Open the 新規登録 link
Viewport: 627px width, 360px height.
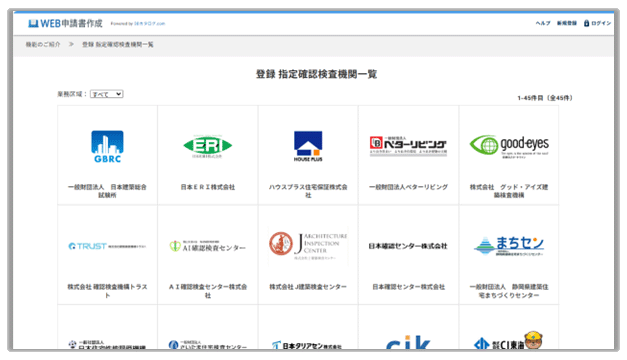click(567, 23)
